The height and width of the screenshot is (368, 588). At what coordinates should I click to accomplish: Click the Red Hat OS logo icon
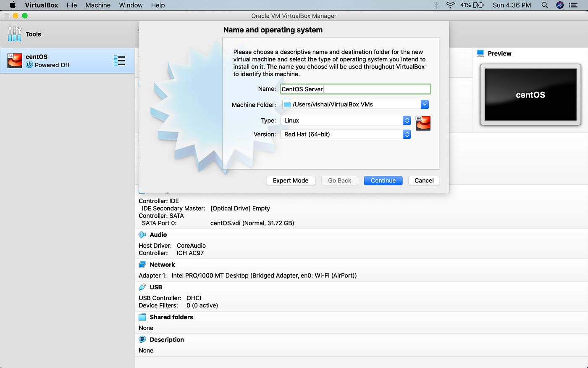[423, 123]
